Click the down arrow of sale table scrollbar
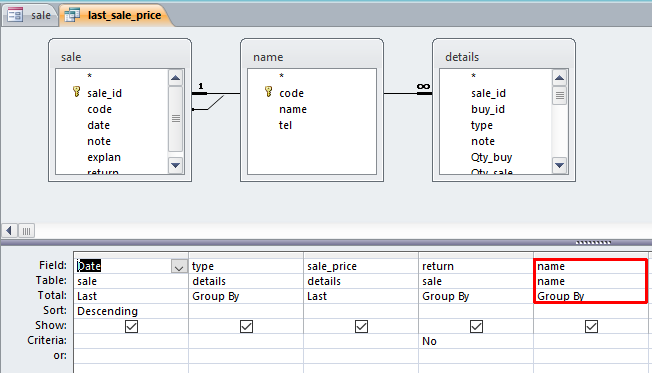652x373 pixels. click(175, 166)
